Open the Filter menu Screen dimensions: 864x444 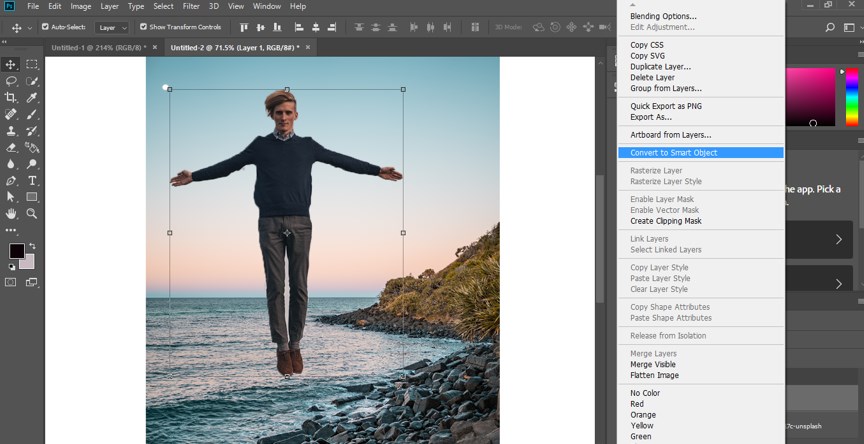[191, 6]
